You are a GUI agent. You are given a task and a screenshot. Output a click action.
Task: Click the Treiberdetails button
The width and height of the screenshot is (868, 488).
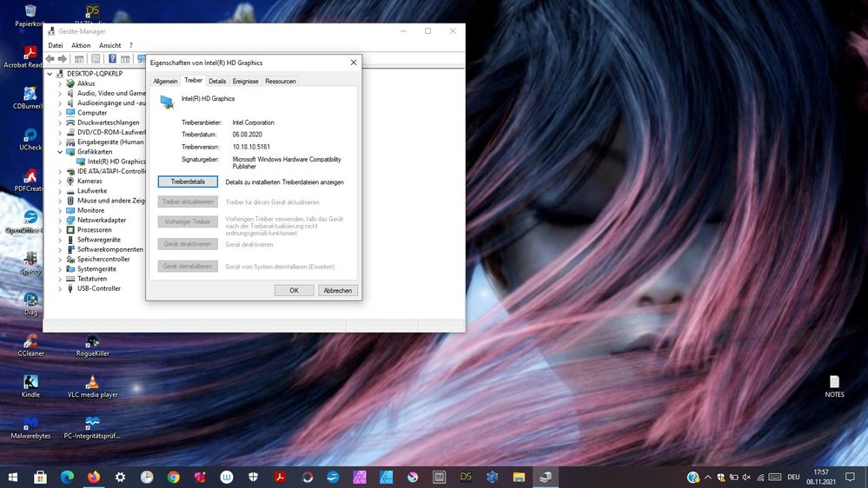(x=188, y=181)
